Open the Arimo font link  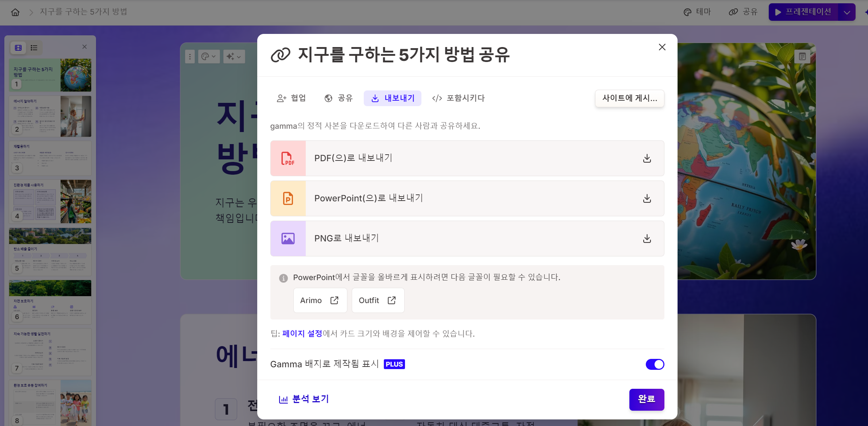[x=320, y=300]
